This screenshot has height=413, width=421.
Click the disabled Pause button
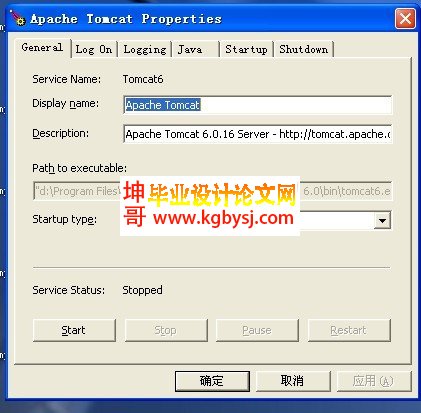pyautogui.click(x=257, y=330)
